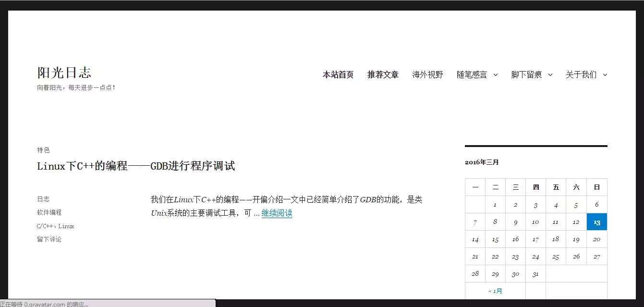Expand the 关于我们 submenu chevron
The image size is (644, 307).
pos(605,75)
